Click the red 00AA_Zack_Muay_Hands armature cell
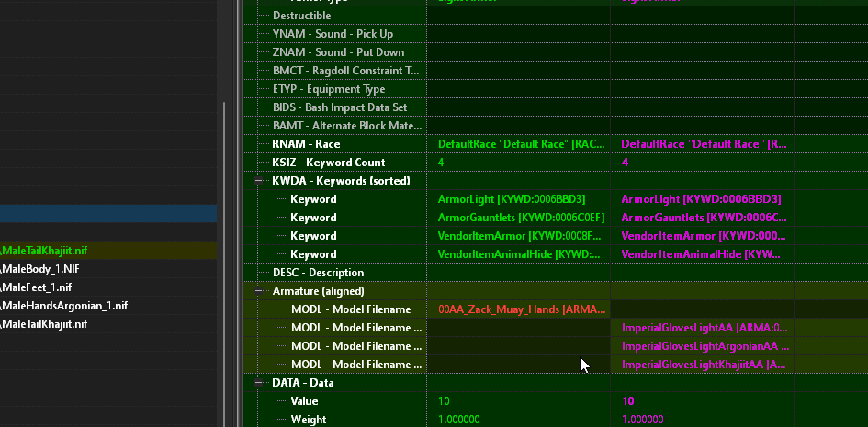This screenshot has width=868, height=427. tap(518, 309)
